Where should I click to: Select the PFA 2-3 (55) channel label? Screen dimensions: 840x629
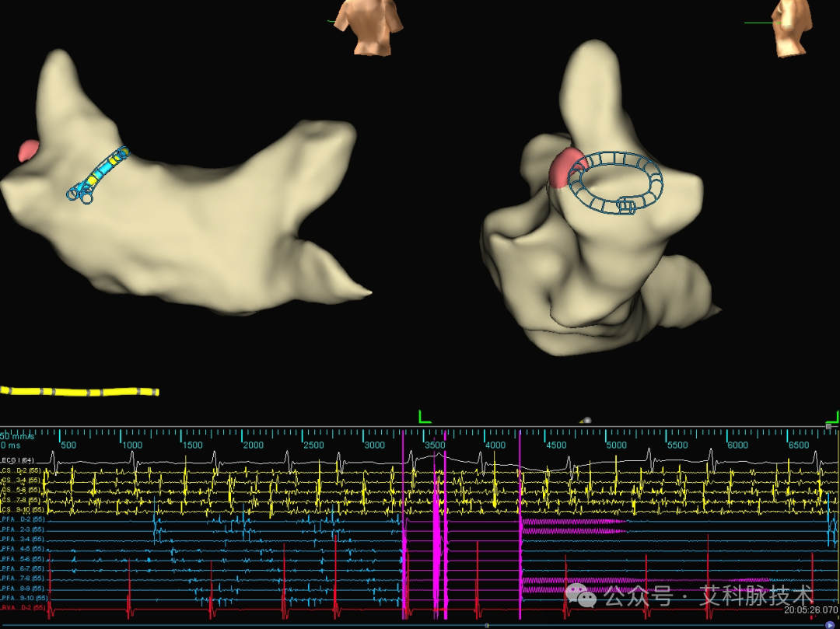23,529
